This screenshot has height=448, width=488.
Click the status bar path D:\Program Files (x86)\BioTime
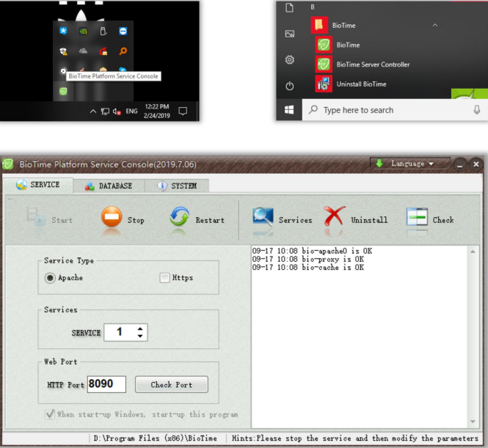point(156,438)
